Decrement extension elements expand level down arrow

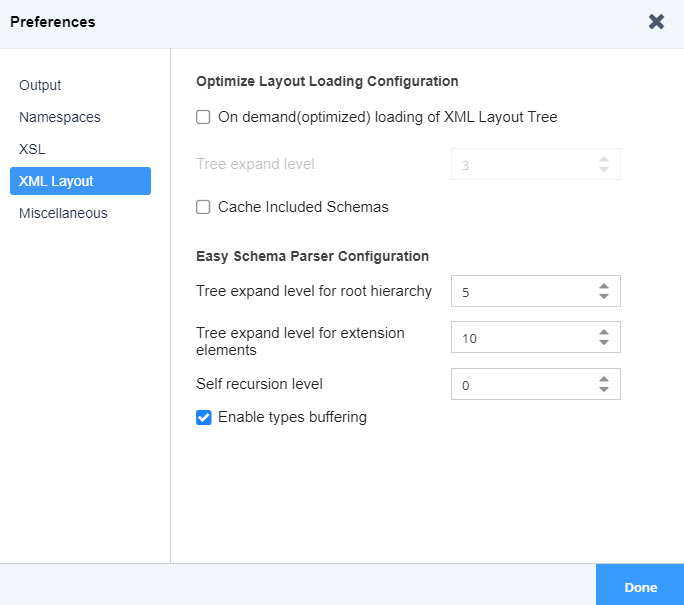coord(603,343)
